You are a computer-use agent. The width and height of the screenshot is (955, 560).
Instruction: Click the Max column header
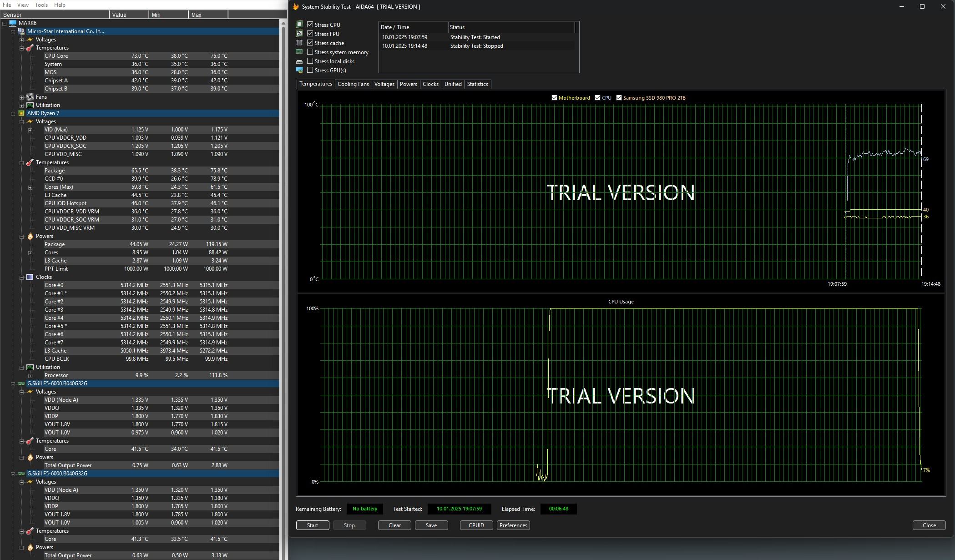coord(208,15)
